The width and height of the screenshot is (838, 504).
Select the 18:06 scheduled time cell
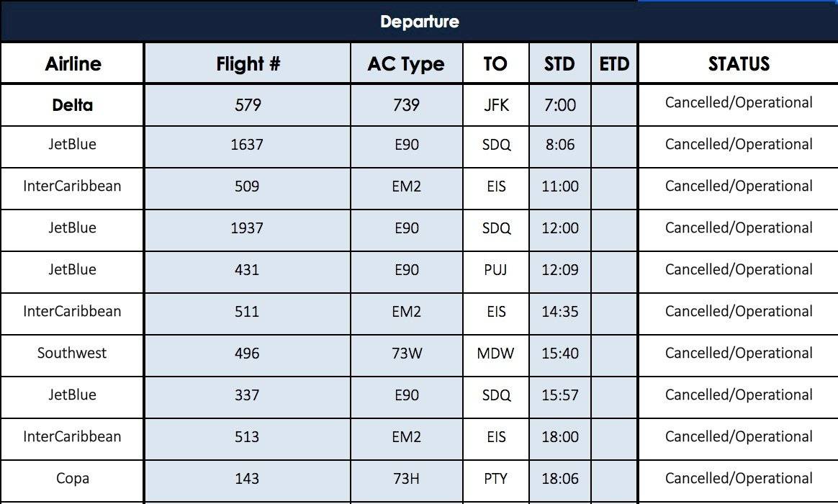[559, 480]
